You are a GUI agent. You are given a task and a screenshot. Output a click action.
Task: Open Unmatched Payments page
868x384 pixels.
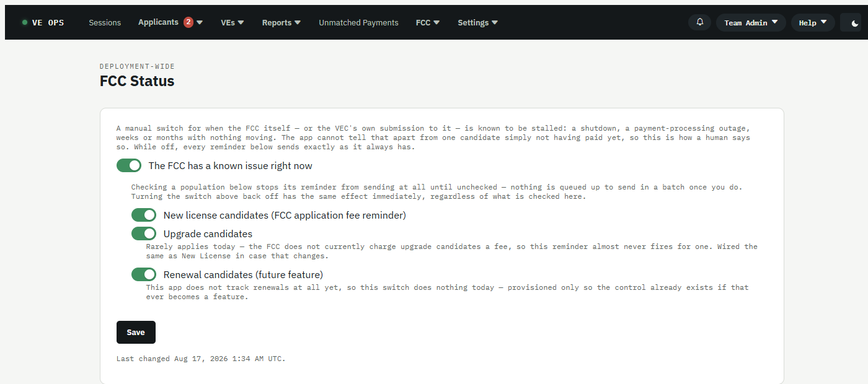[358, 22]
